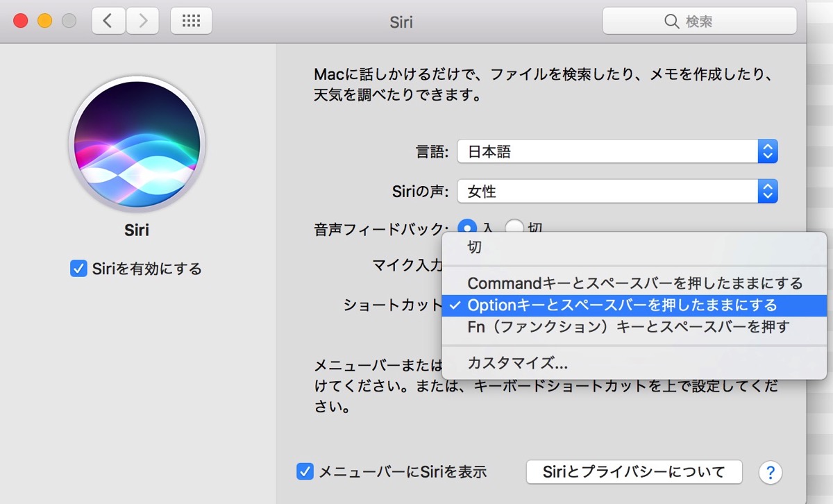Choose Optionキーとスペースバー shortcut option
The height and width of the screenshot is (504, 833).
[634, 305]
